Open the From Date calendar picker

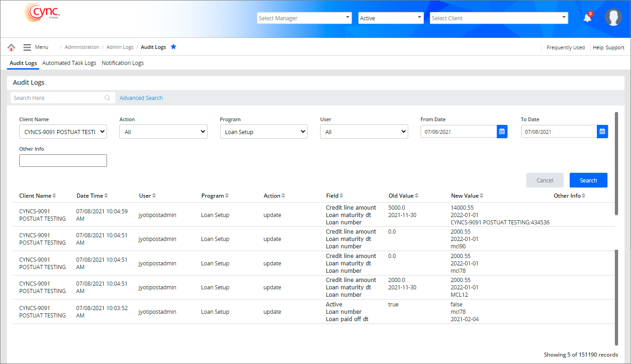click(x=502, y=132)
